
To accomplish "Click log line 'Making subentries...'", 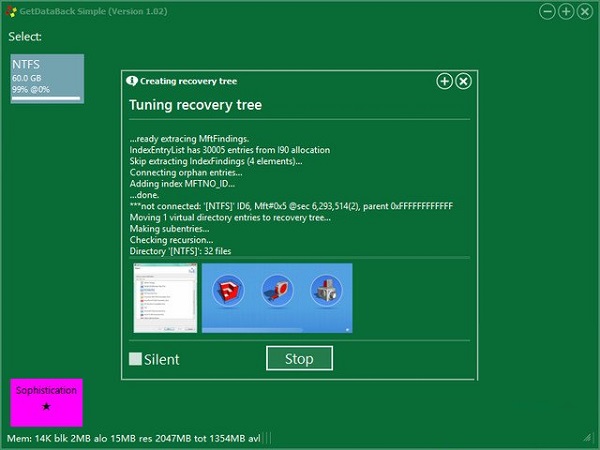I will point(170,229).
